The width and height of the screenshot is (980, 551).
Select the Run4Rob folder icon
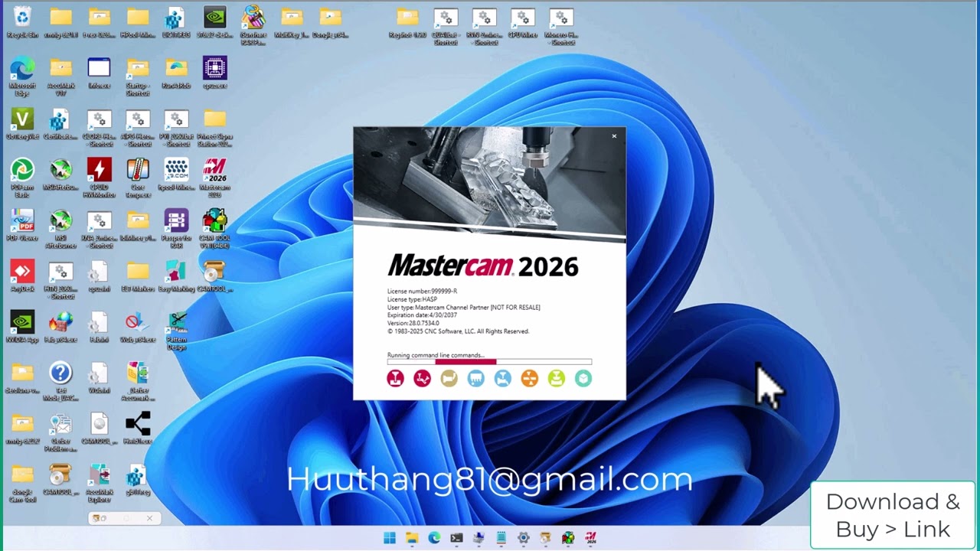click(176, 73)
